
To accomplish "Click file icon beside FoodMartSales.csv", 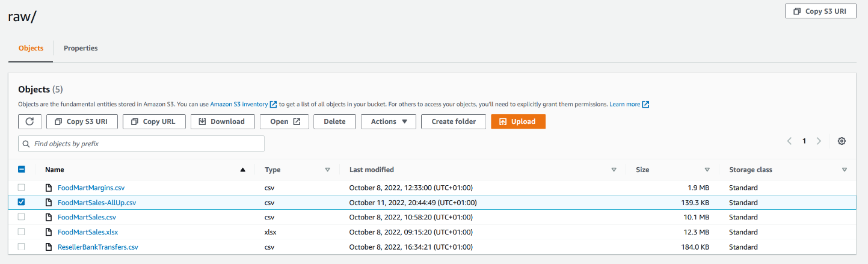I will pos(49,217).
